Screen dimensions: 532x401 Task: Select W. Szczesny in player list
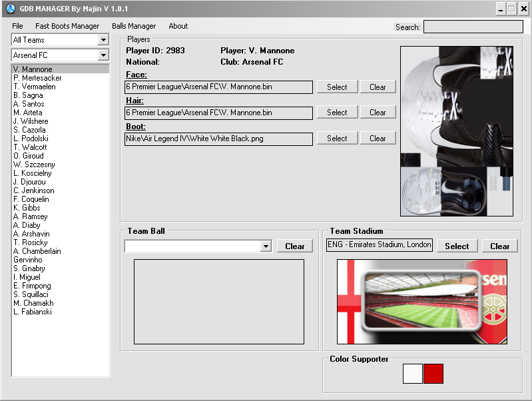pyautogui.click(x=61, y=165)
